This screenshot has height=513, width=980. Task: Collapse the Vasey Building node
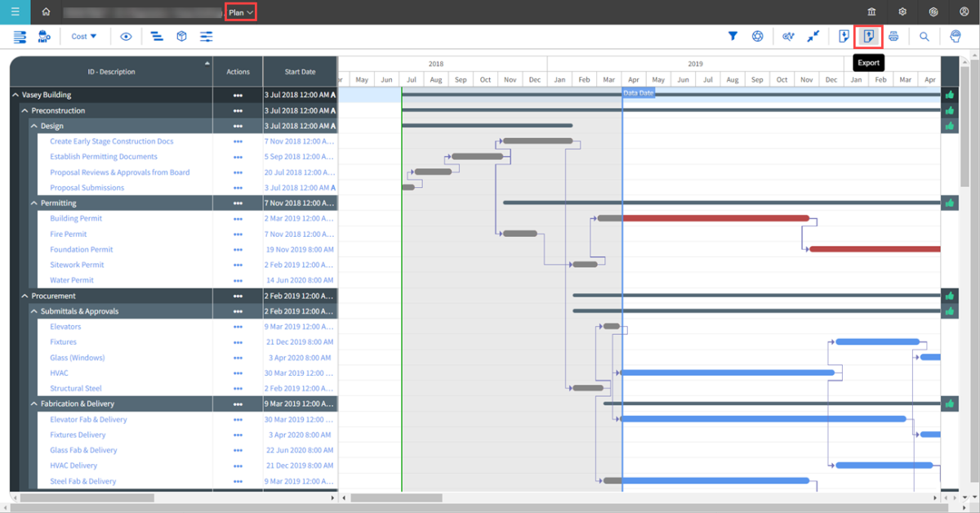pyautogui.click(x=16, y=95)
